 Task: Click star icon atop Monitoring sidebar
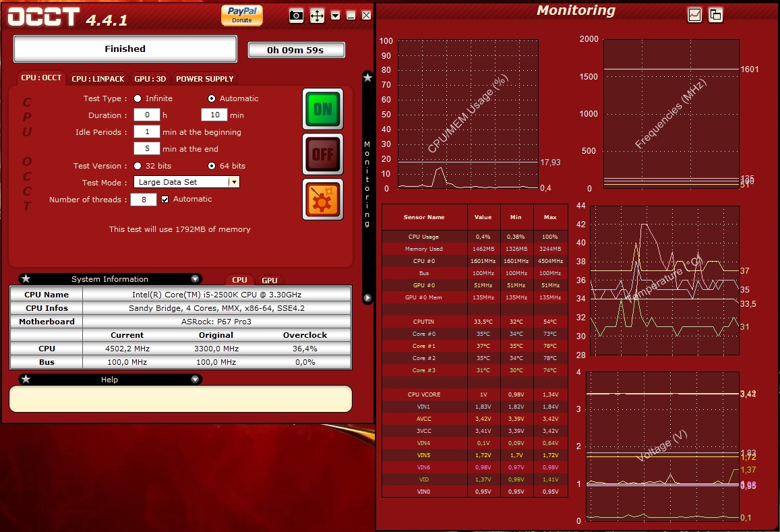367,77
